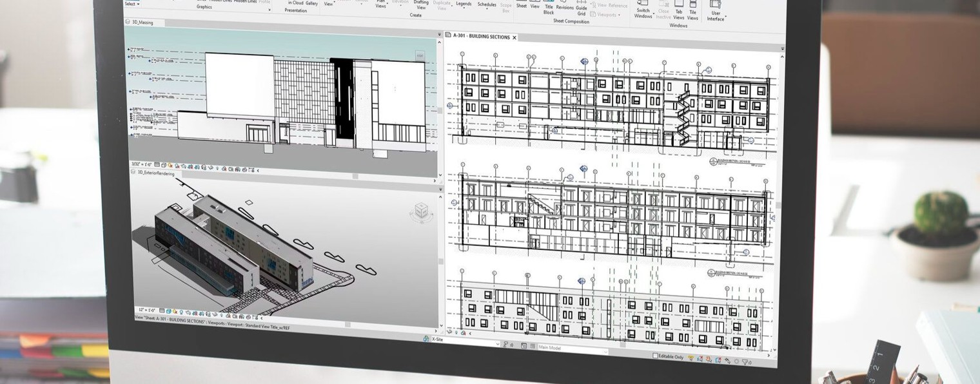
Task: Select the Title Block tool
Action: [x=549, y=7]
